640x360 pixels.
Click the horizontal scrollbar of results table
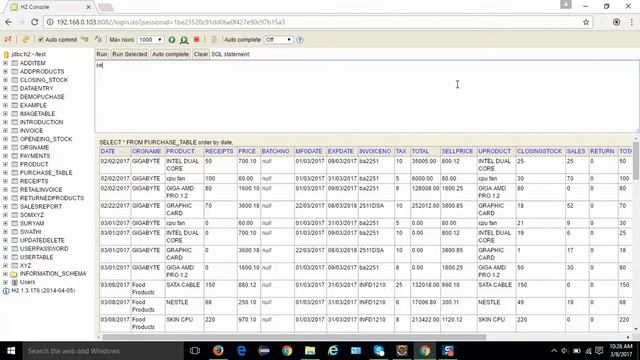(x=294, y=337)
